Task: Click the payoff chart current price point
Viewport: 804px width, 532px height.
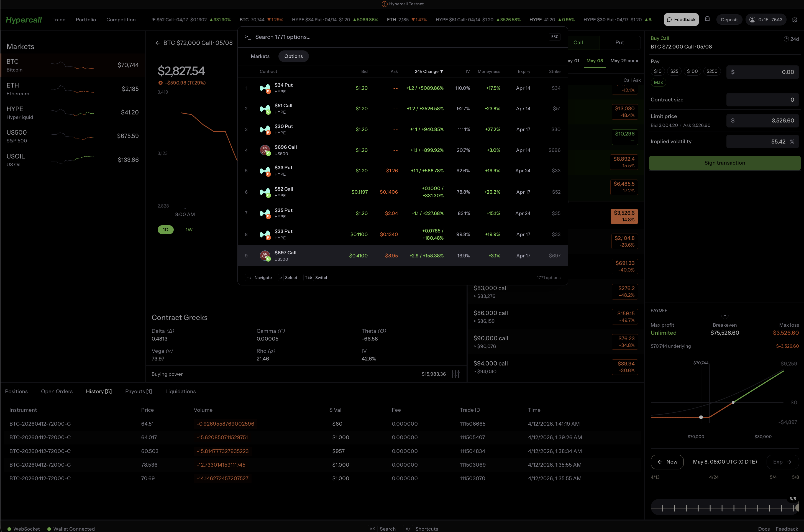Action: click(701, 417)
